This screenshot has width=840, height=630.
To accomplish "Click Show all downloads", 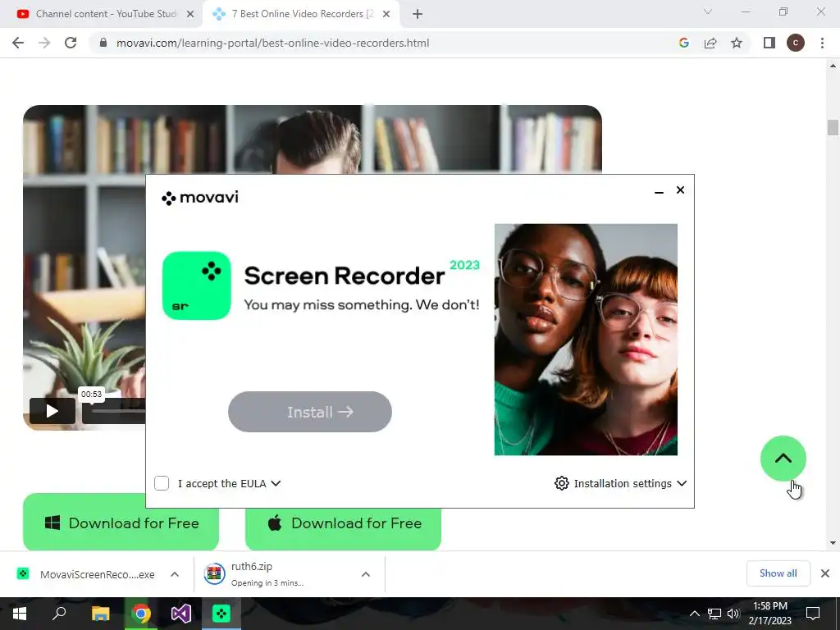I will coord(778,573).
